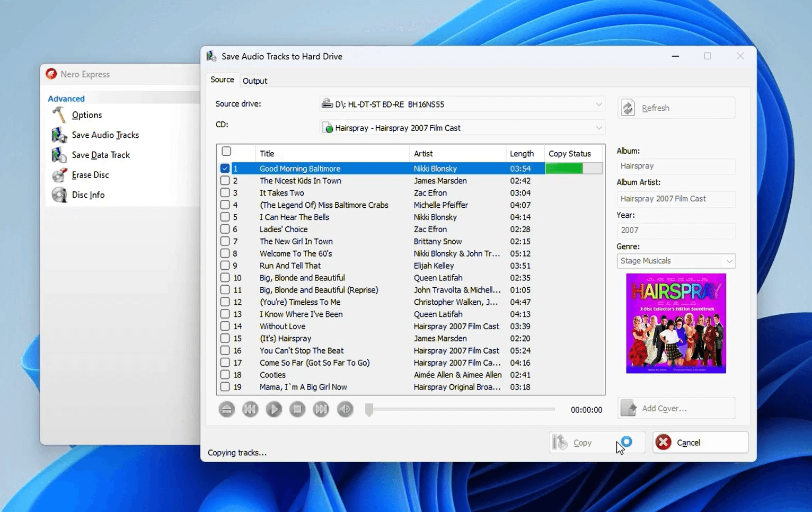
Task: Click the Year field showing 2007
Action: (676, 230)
